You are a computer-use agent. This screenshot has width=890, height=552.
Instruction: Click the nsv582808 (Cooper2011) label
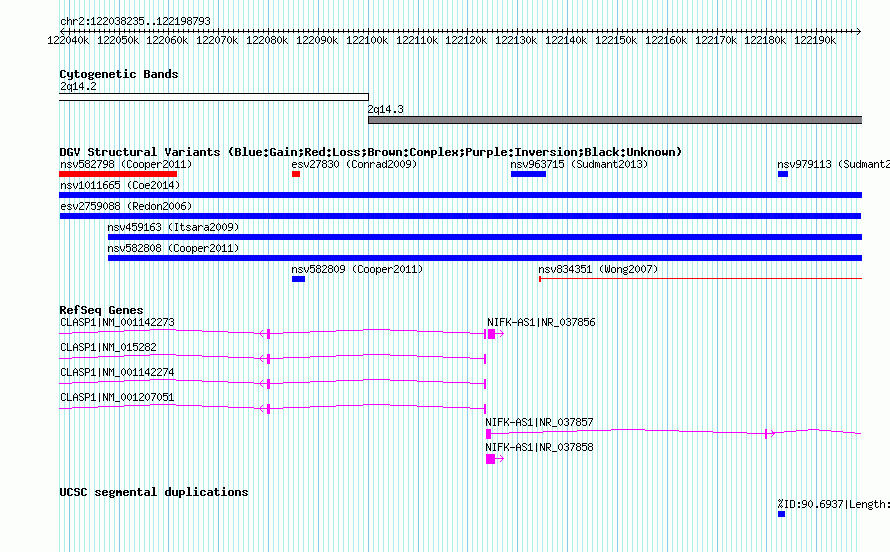pos(173,248)
